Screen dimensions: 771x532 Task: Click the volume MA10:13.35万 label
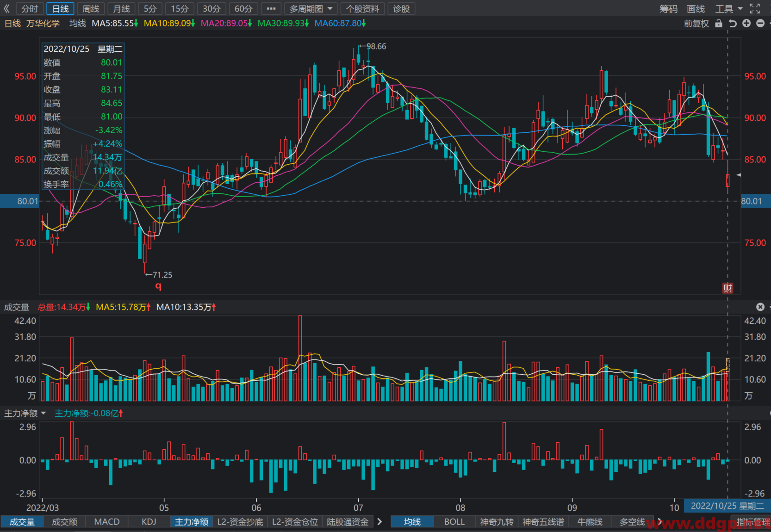coord(186,307)
